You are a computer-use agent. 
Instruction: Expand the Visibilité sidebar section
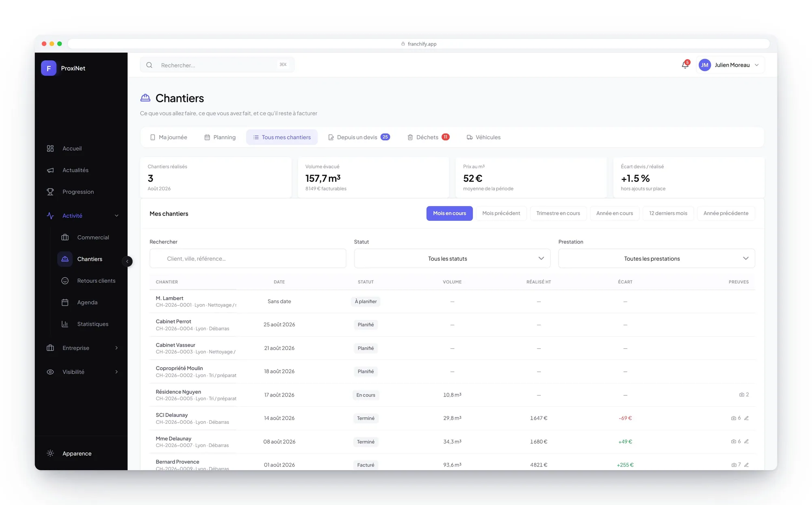117,372
